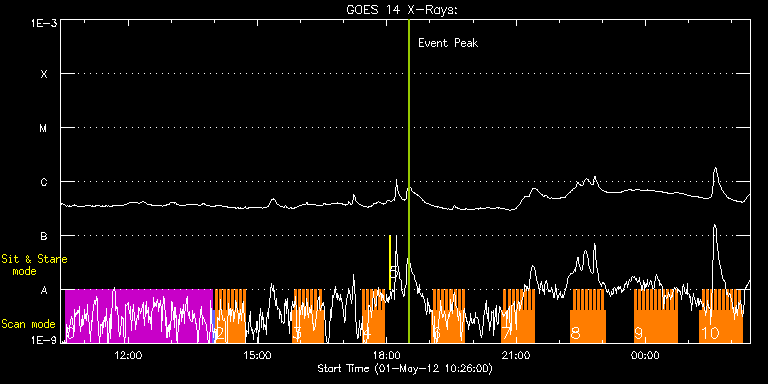Select orange scan block 2
This screenshot has height=384, width=768.
230,316
